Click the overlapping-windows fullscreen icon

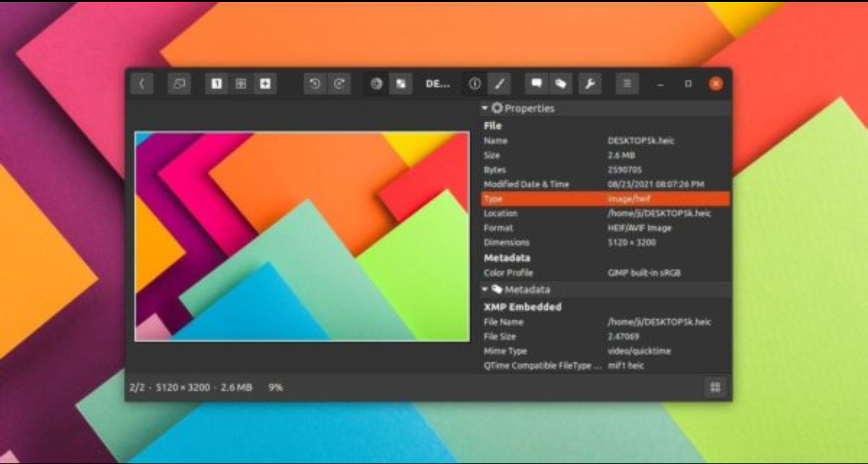click(179, 83)
